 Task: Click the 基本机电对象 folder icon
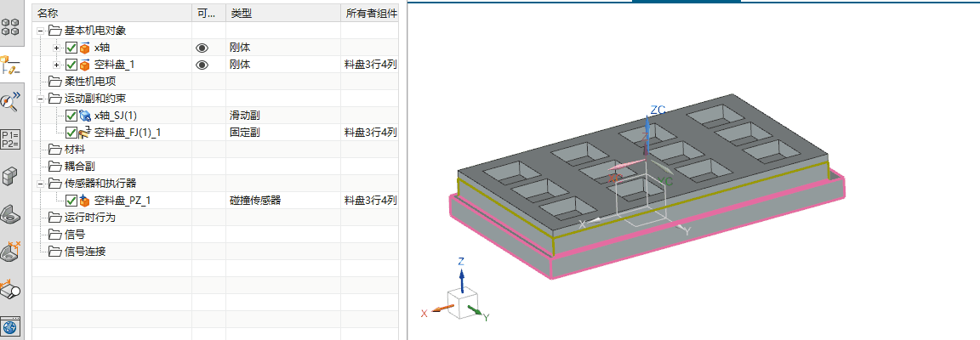coord(55,31)
